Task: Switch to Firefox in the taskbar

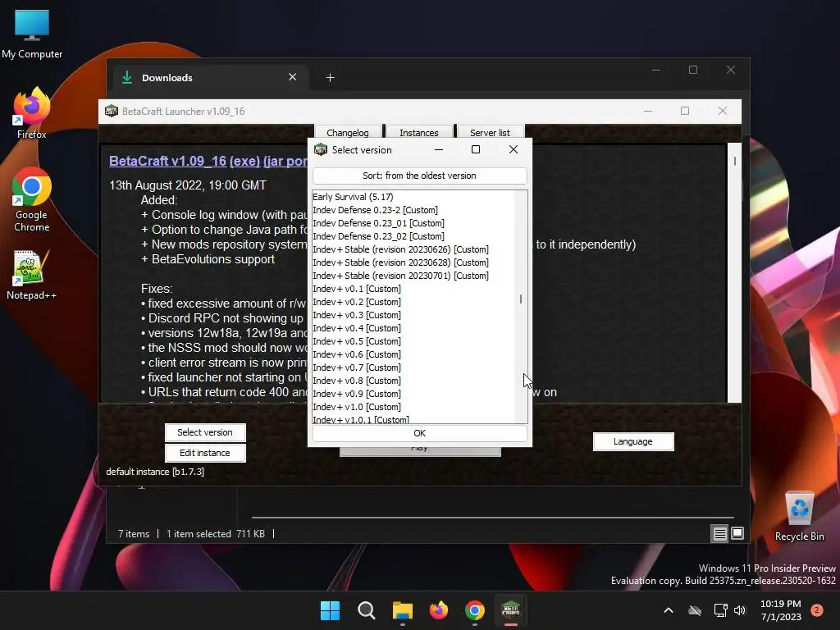Action: pyautogui.click(x=439, y=610)
